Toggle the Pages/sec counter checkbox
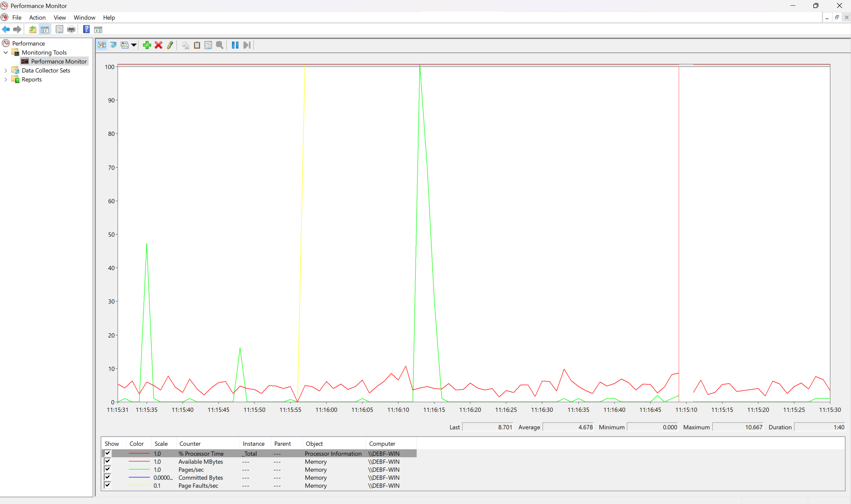The image size is (851, 504). (107, 469)
